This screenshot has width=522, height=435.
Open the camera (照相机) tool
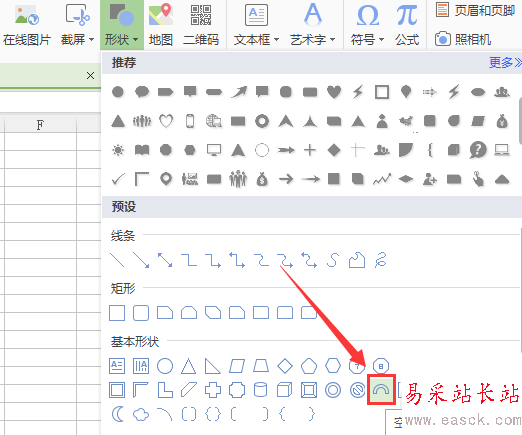(463, 39)
